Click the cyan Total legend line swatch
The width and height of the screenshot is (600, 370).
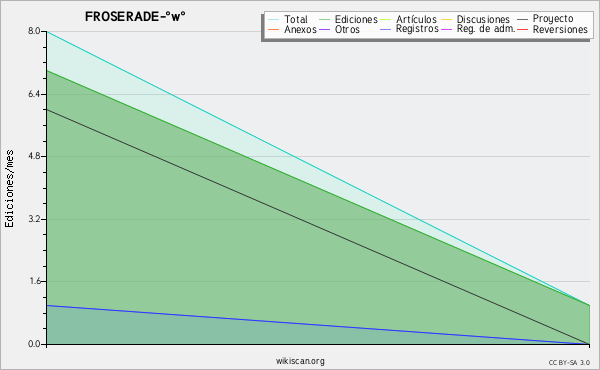point(273,20)
